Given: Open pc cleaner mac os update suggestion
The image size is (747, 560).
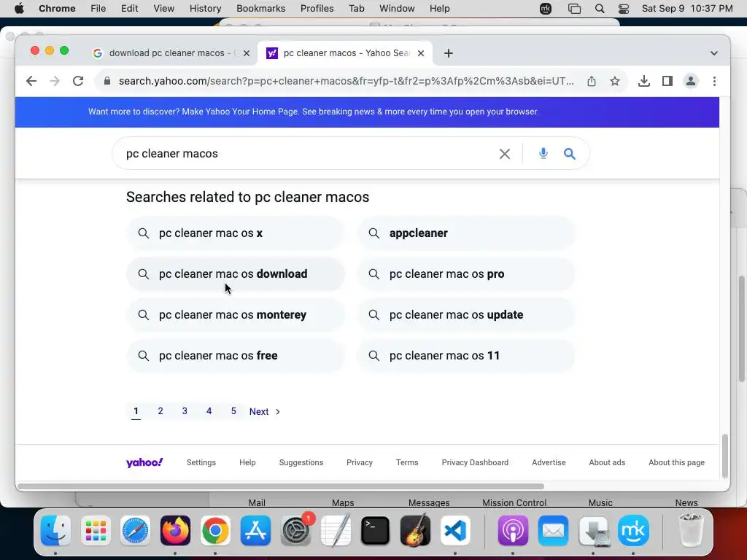Looking at the screenshot, I should point(466,315).
